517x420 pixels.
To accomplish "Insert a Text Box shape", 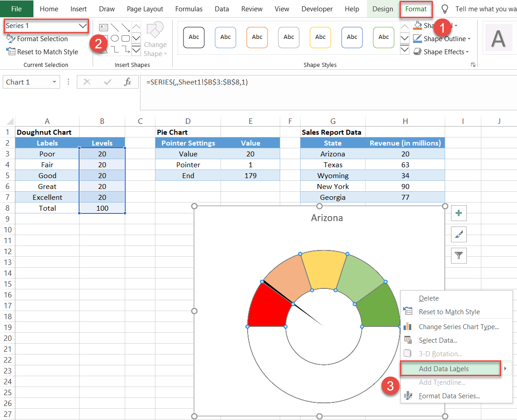I will click(104, 28).
